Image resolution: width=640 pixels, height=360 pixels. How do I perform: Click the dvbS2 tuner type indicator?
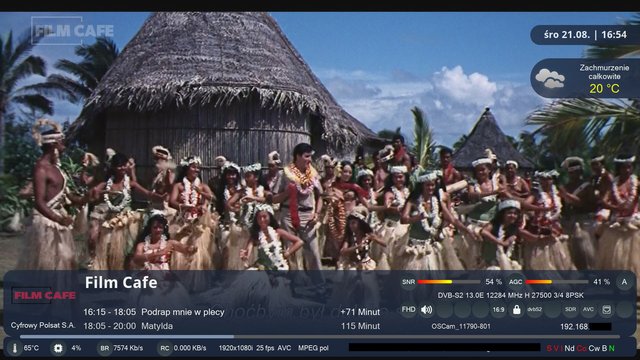pos(534,310)
